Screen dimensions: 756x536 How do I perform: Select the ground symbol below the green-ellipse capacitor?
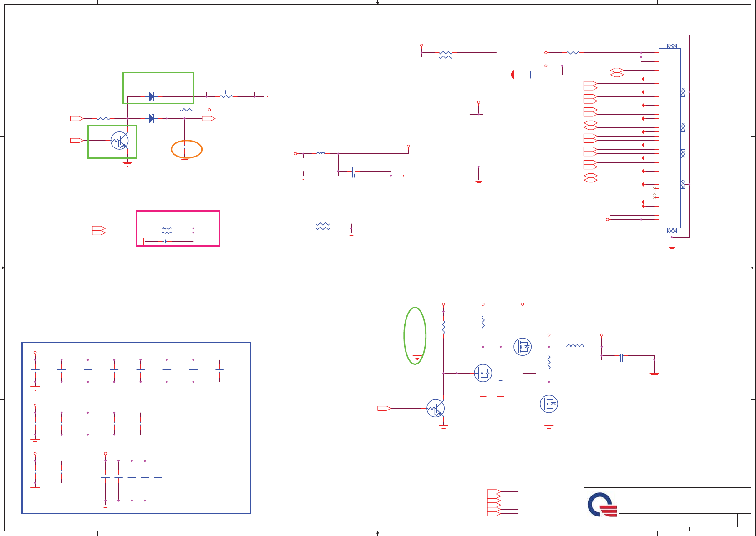417,358
